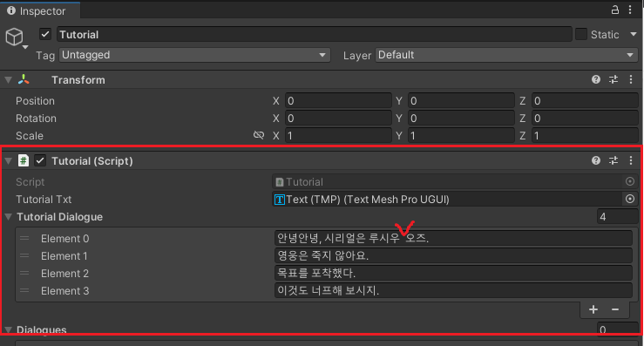Remove the selected Tutorial Dialogue element
644x346 pixels.
click(x=615, y=309)
